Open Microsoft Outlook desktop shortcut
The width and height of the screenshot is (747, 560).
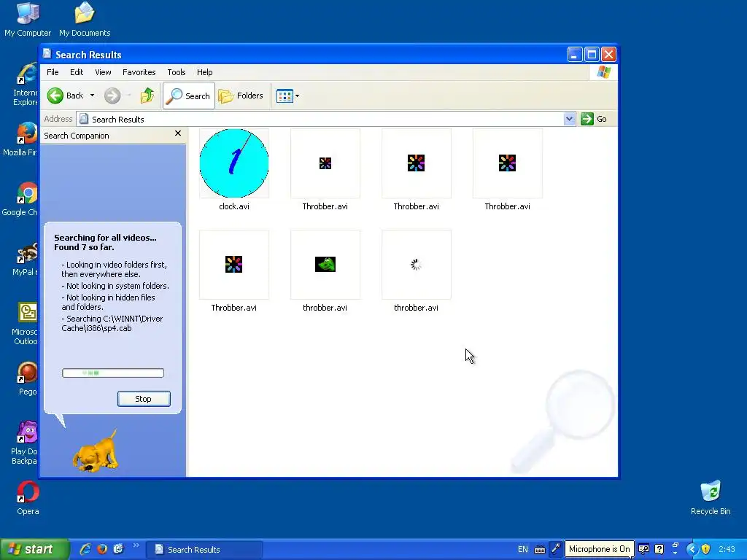(x=25, y=324)
